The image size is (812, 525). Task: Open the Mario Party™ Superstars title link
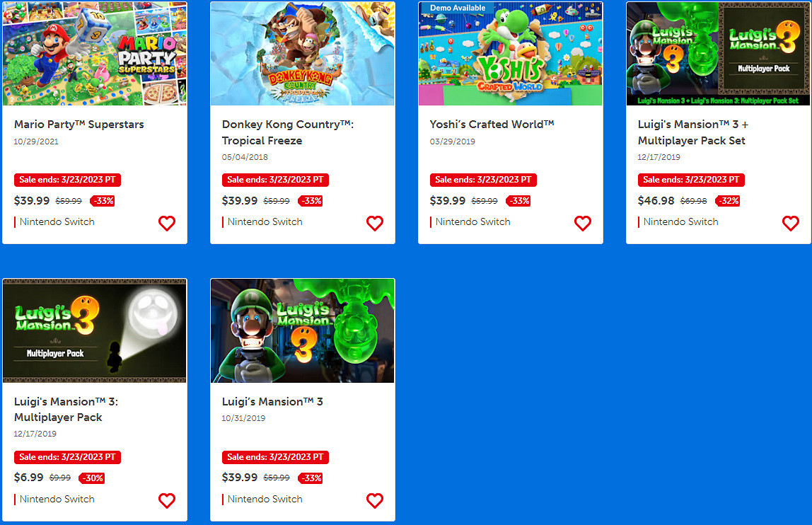(79, 125)
